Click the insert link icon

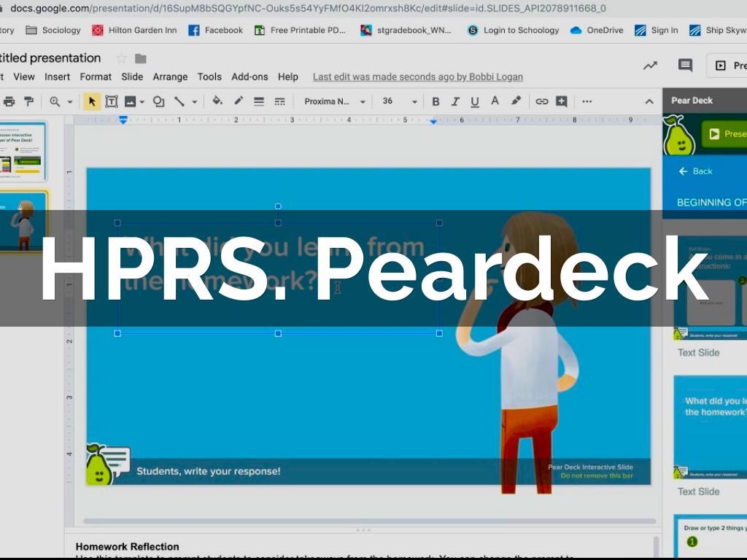541,101
